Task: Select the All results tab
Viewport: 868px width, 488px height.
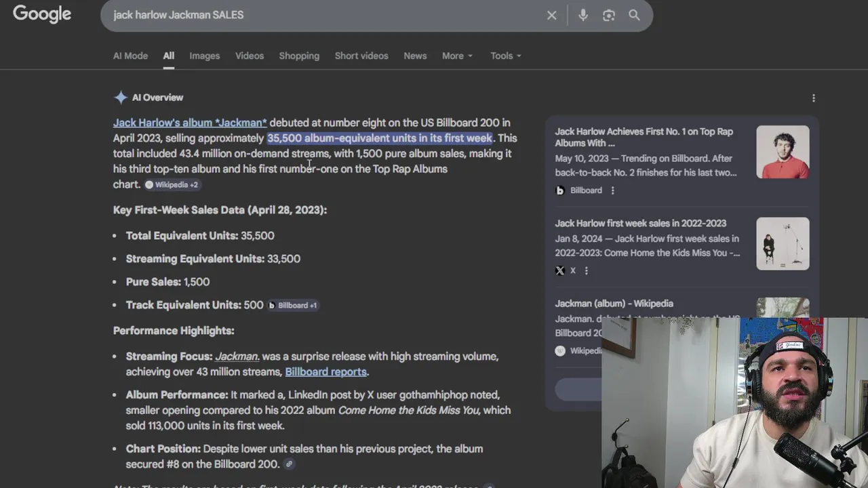Action: point(168,56)
